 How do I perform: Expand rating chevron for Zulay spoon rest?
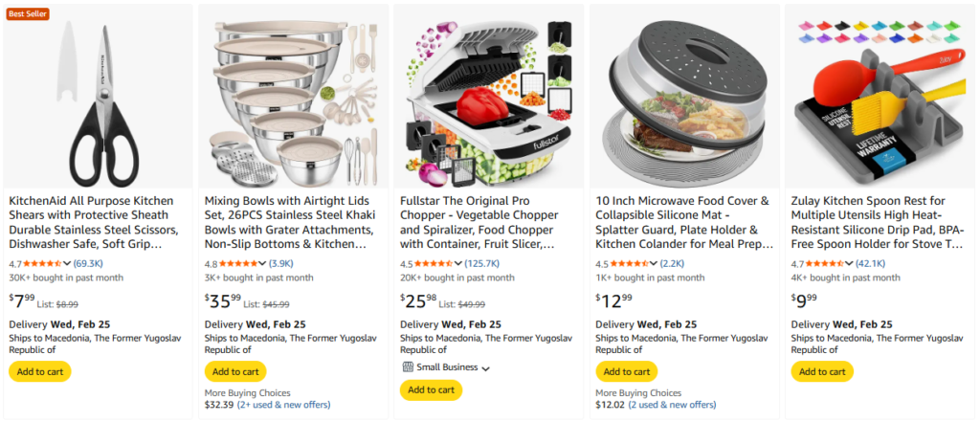[x=848, y=263]
